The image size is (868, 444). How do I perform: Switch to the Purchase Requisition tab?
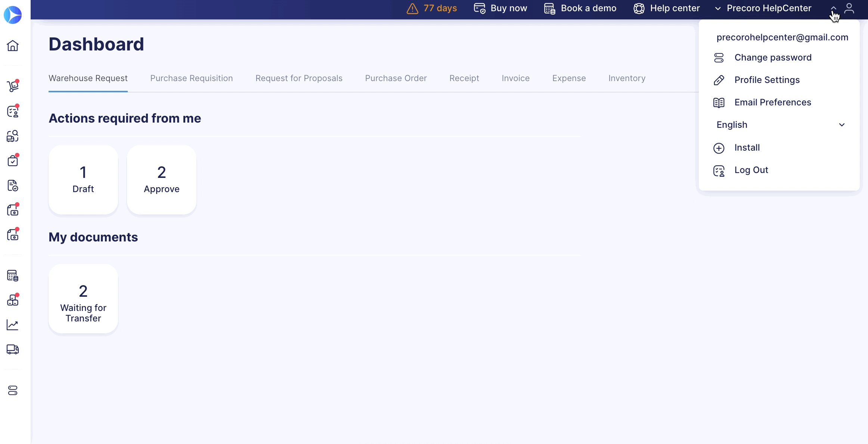[192, 78]
